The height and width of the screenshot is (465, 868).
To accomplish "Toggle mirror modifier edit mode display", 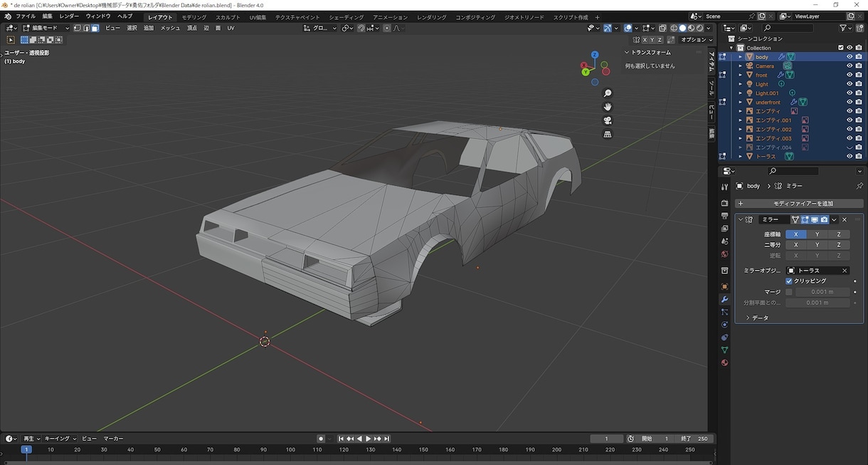I will point(805,219).
